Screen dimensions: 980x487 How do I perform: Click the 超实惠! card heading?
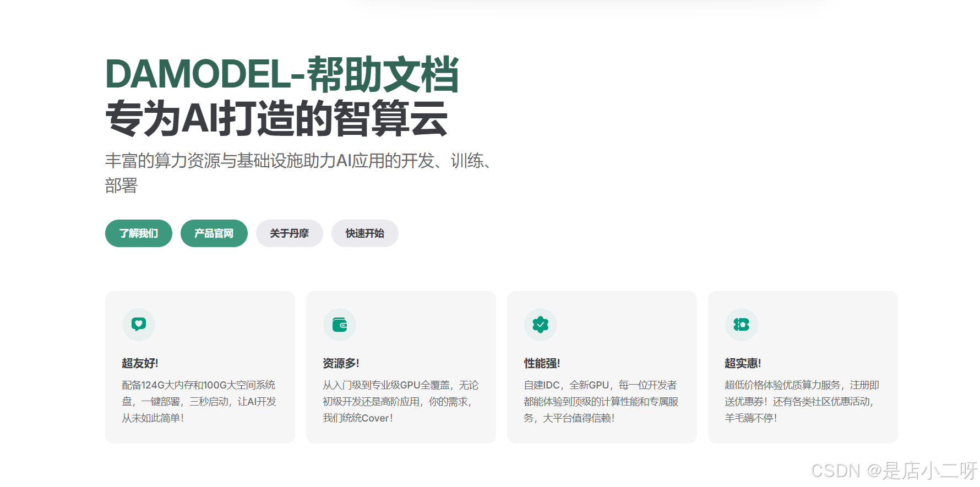pyautogui.click(x=743, y=363)
